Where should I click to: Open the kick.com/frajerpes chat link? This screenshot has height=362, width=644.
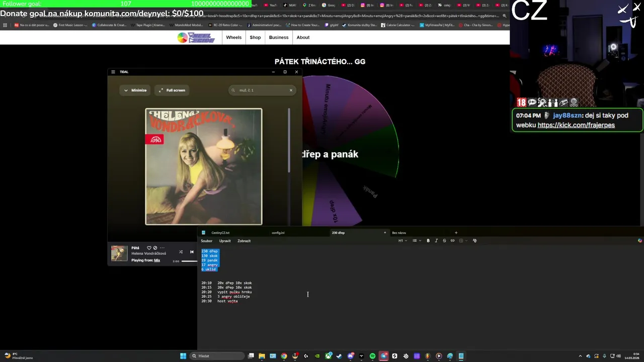(576, 125)
